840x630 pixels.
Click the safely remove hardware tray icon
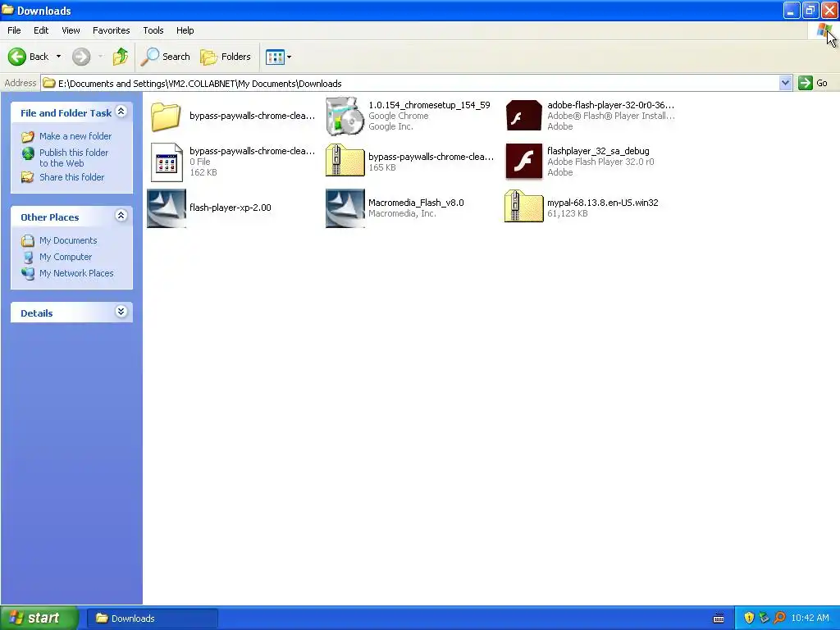pyautogui.click(x=764, y=618)
